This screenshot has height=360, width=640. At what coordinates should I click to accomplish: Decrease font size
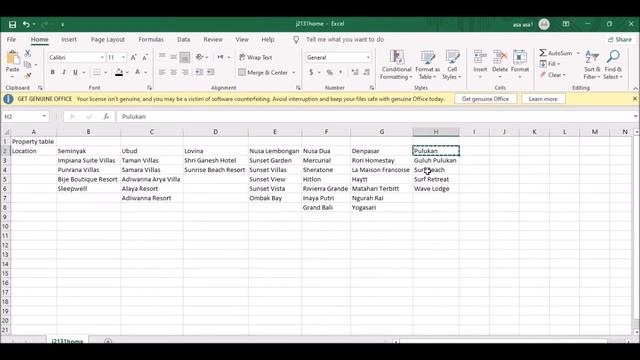click(x=144, y=58)
